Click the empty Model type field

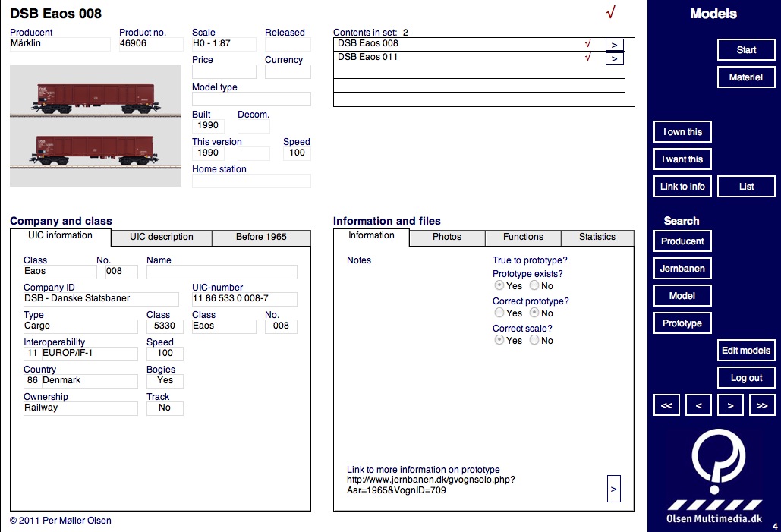(251, 99)
